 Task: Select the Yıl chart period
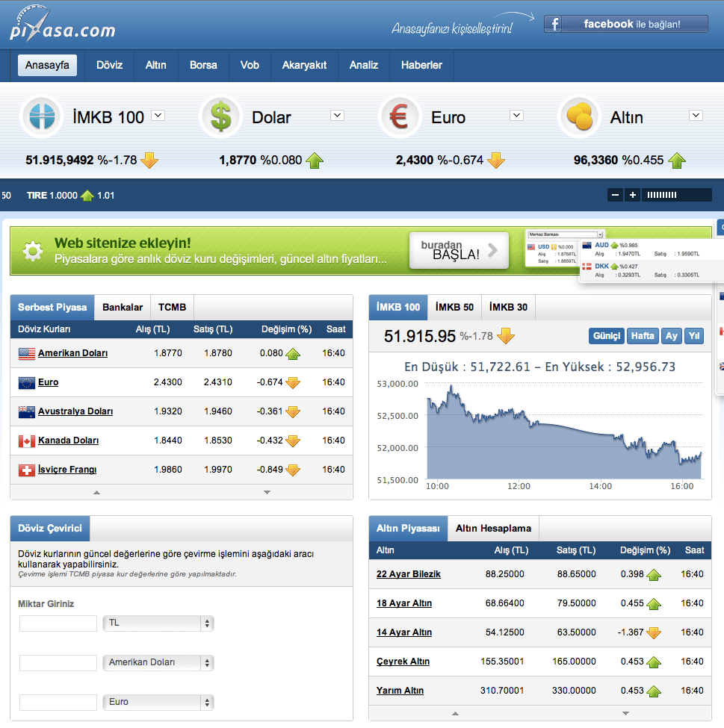pos(695,336)
